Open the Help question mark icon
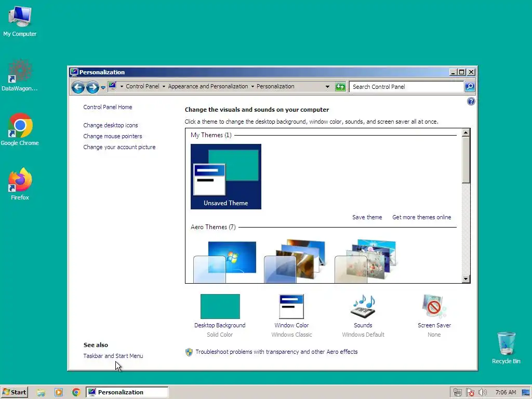Screen dimensions: 532x399 (471, 101)
